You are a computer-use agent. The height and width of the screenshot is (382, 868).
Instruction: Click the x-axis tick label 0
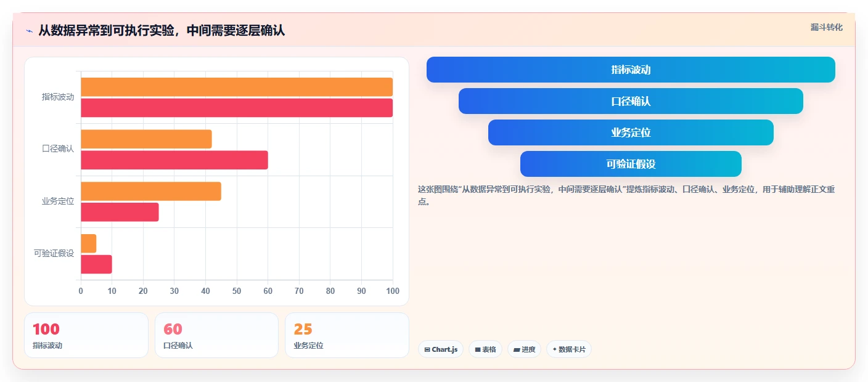click(x=81, y=291)
